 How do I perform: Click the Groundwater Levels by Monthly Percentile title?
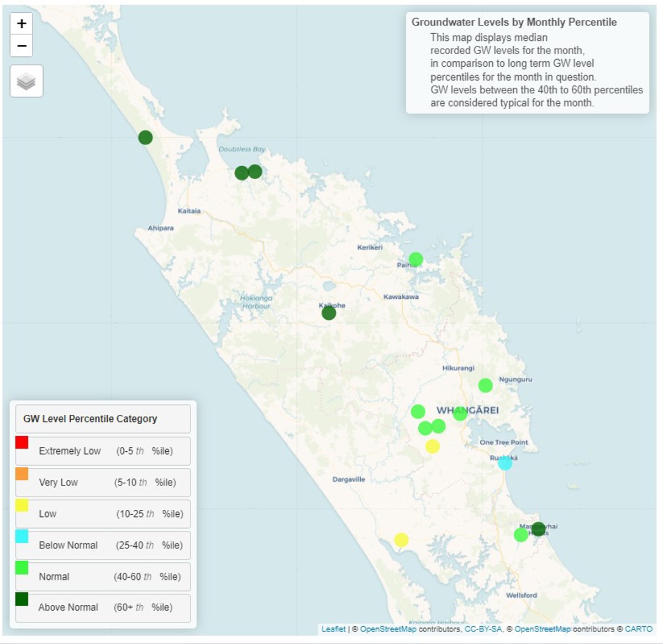click(514, 22)
